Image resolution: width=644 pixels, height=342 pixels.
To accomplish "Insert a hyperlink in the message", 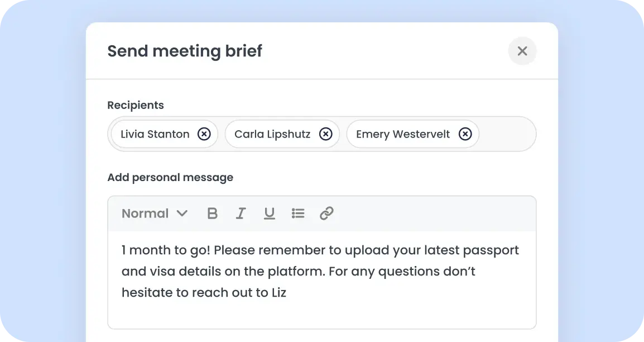I will [326, 213].
